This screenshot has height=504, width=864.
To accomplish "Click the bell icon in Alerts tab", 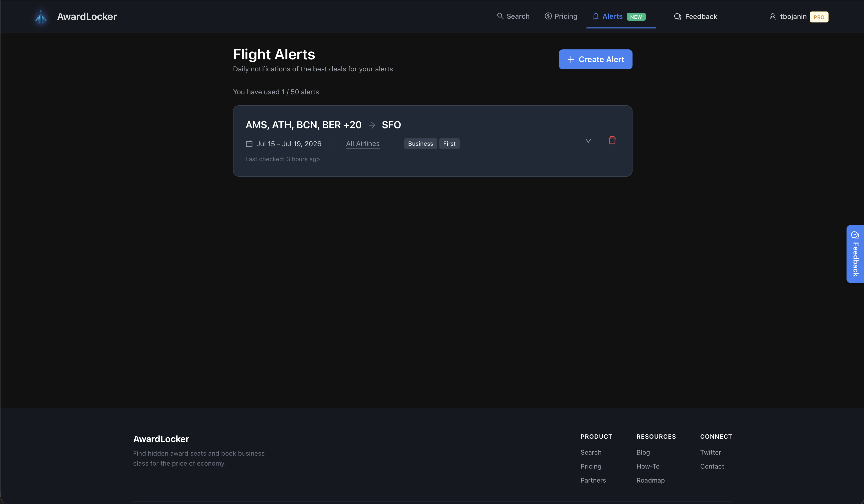I will (x=596, y=16).
